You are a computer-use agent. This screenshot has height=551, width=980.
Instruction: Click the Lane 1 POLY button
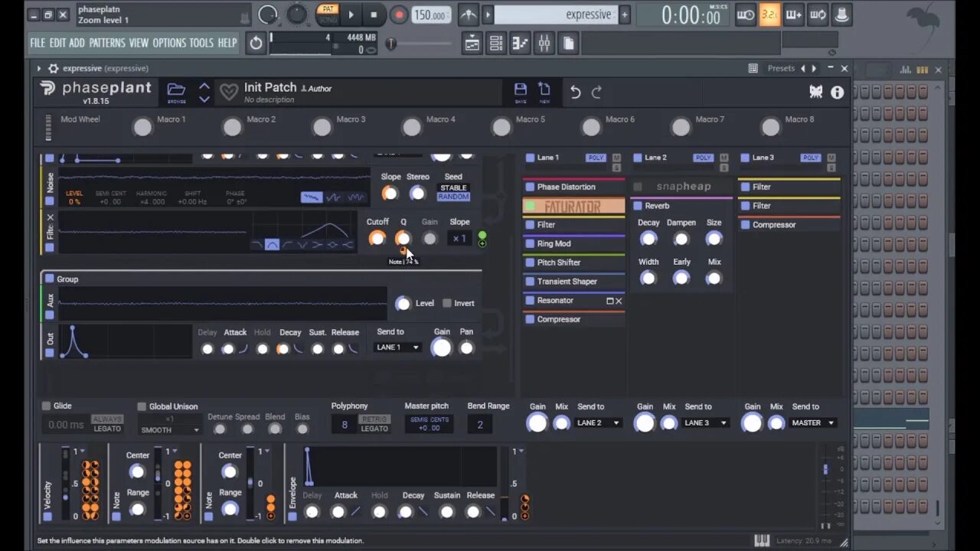pos(596,158)
